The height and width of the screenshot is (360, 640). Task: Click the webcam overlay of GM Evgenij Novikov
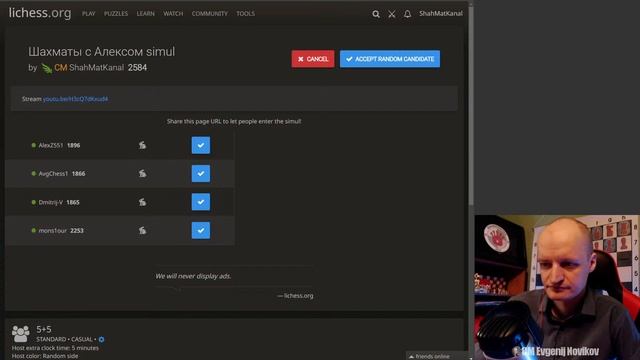click(x=557, y=287)
